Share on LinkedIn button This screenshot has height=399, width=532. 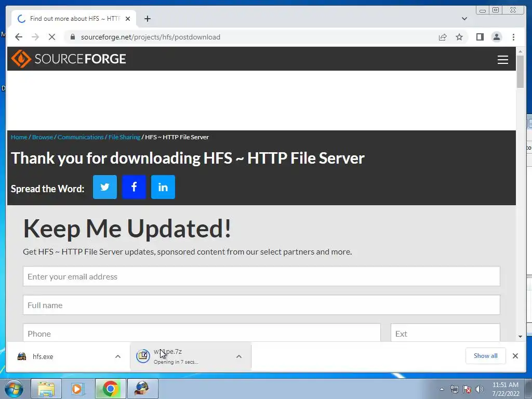pos(163,187)
